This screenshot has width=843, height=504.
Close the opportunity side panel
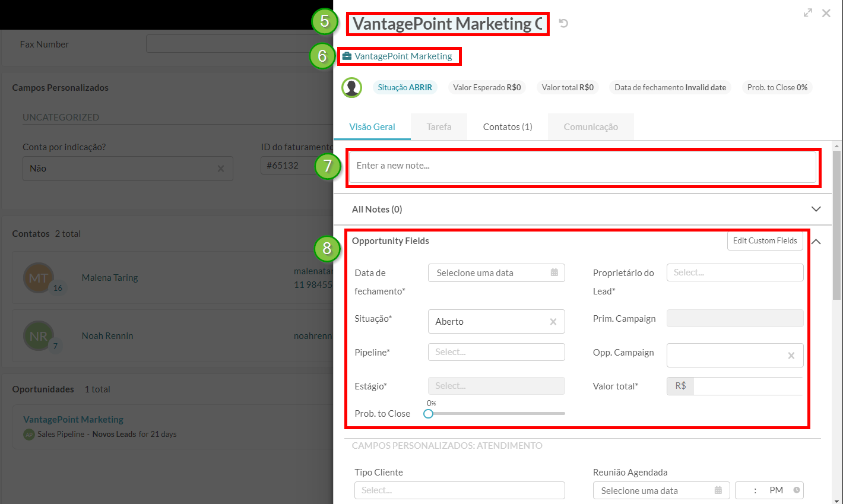tap(826, 13)
